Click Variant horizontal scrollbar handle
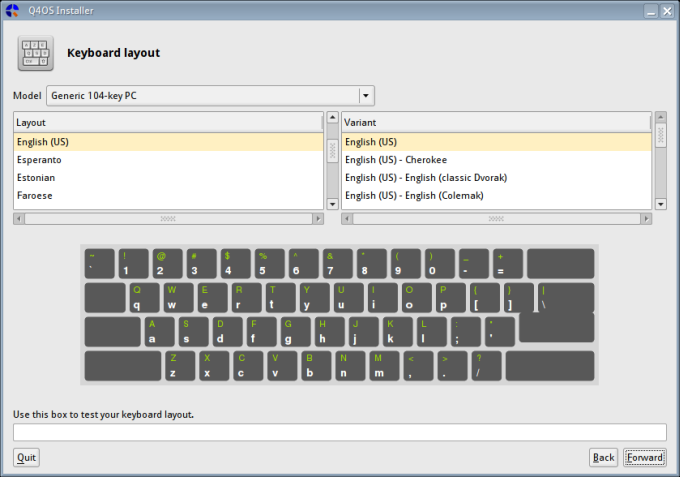 (x=497, y=219)
